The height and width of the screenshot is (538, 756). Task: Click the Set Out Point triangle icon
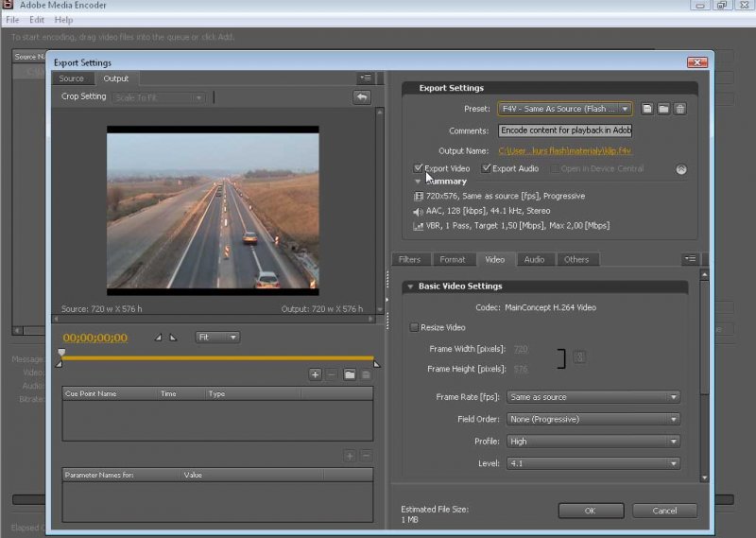[x=173, y=338]
